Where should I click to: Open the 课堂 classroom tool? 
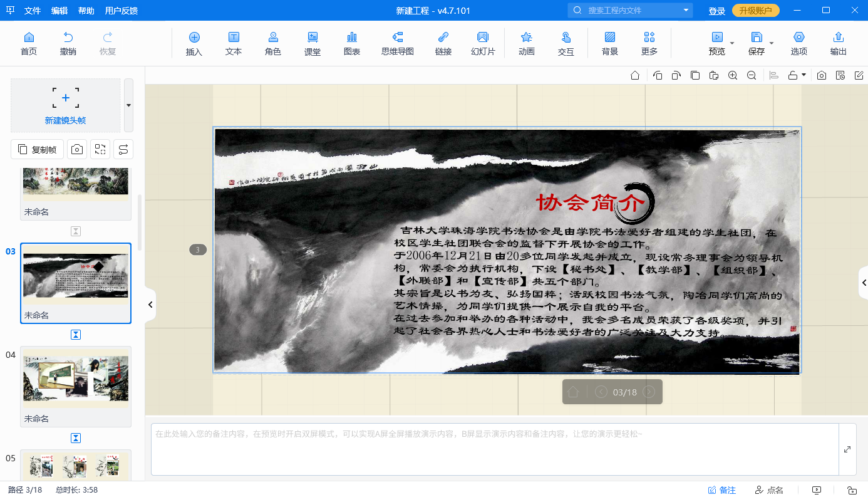point(313,44)
